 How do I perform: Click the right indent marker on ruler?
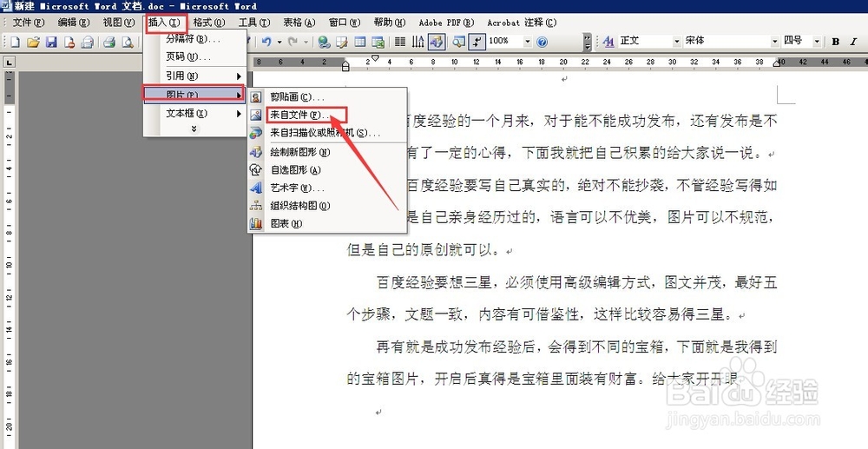click(775, 64)
